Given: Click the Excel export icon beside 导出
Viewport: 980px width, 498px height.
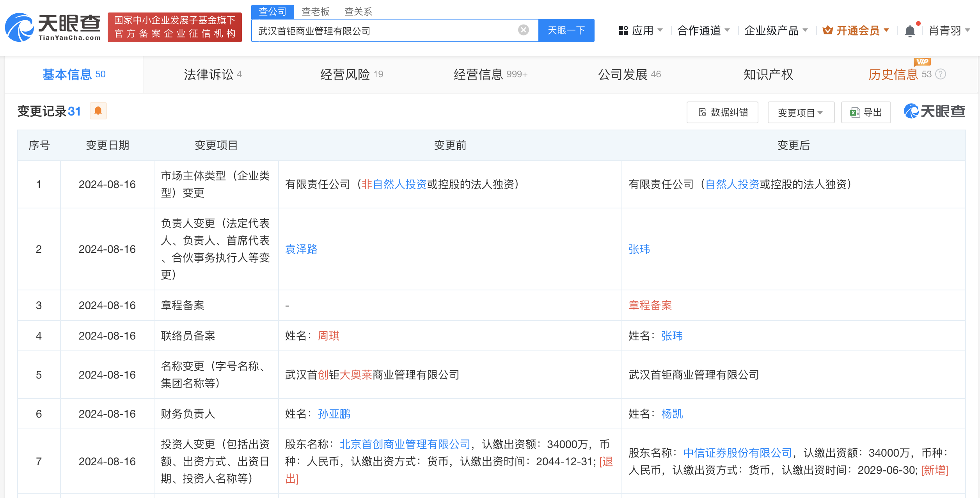Looking at the screenshot, I should 854,112.
